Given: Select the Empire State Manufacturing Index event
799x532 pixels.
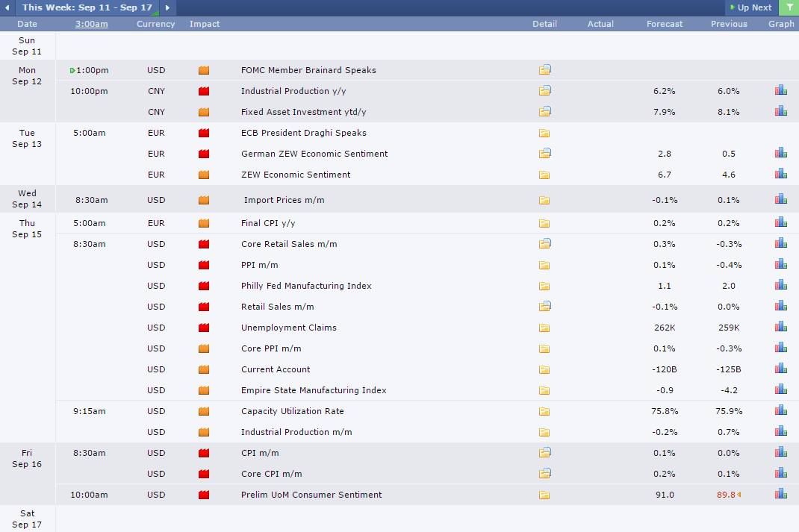Looking at the screenshot, I should tap(314, 390).
